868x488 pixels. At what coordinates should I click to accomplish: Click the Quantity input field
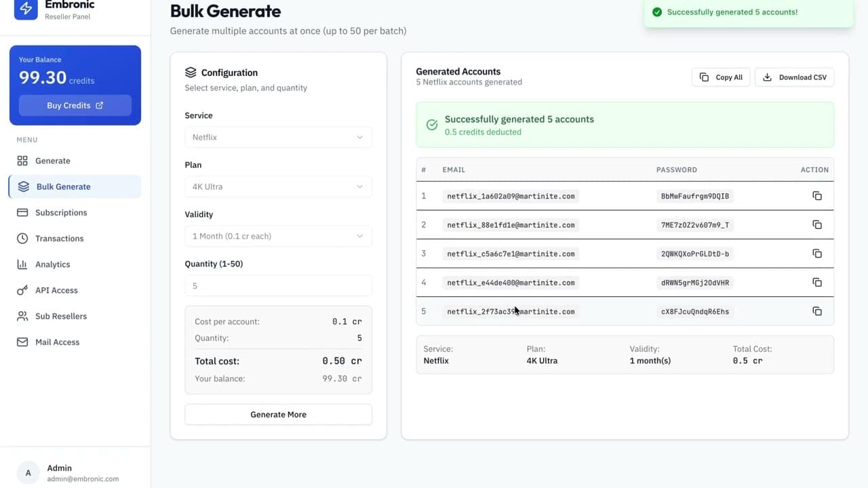point(278,286)
